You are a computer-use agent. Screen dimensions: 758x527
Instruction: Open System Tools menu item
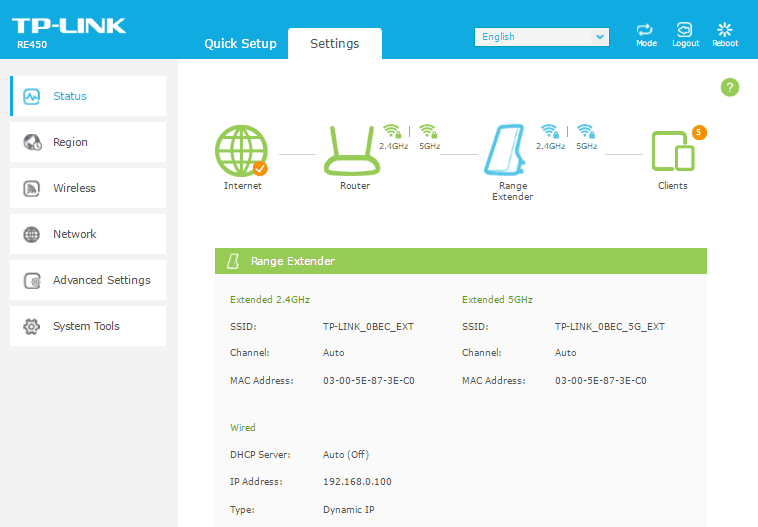click(x=88, y=326)
